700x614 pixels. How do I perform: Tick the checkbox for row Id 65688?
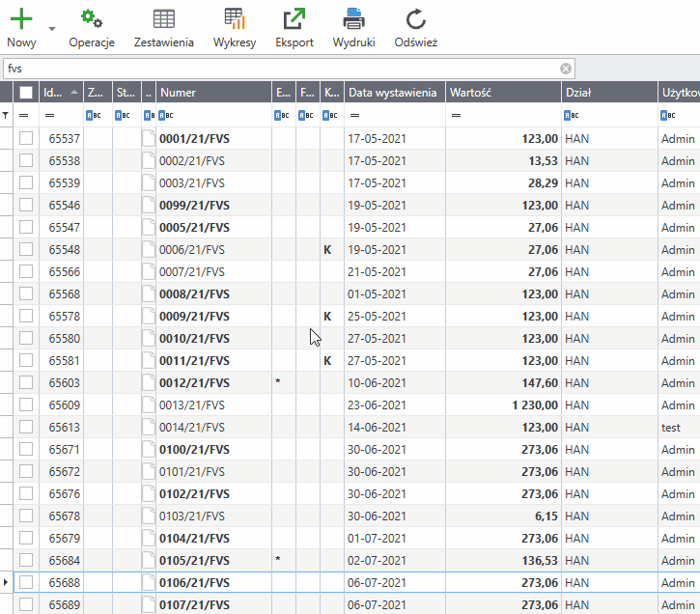pos(26,582)
